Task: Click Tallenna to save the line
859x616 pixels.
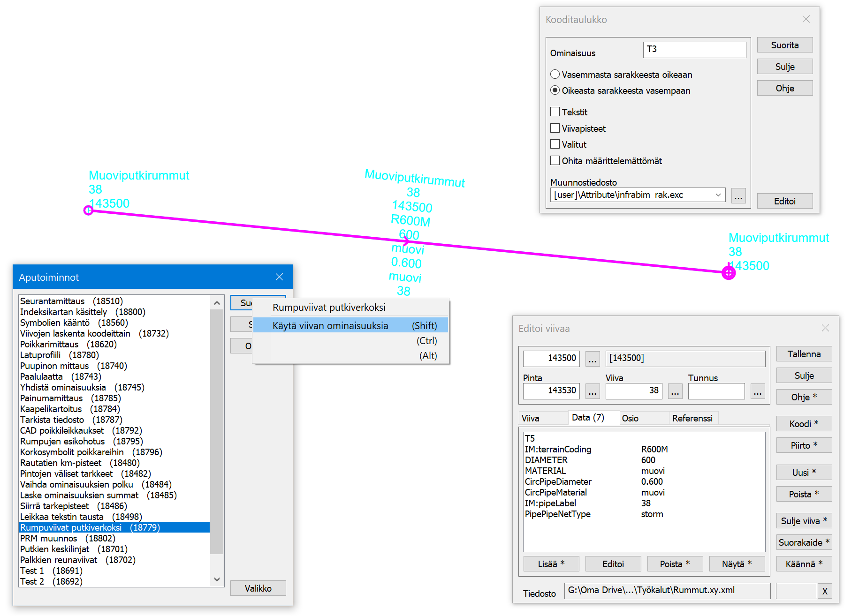Action: click(x=804, y=354)
